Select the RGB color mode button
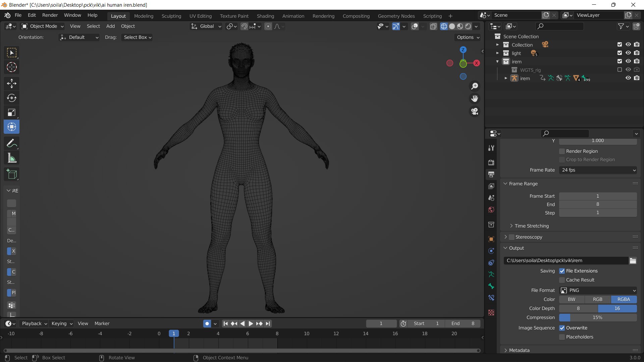 click(x=598, y=299)
